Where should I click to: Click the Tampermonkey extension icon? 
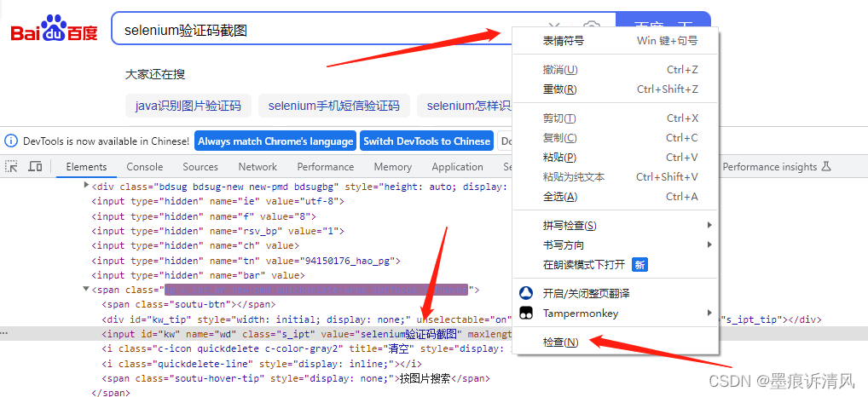526,313
